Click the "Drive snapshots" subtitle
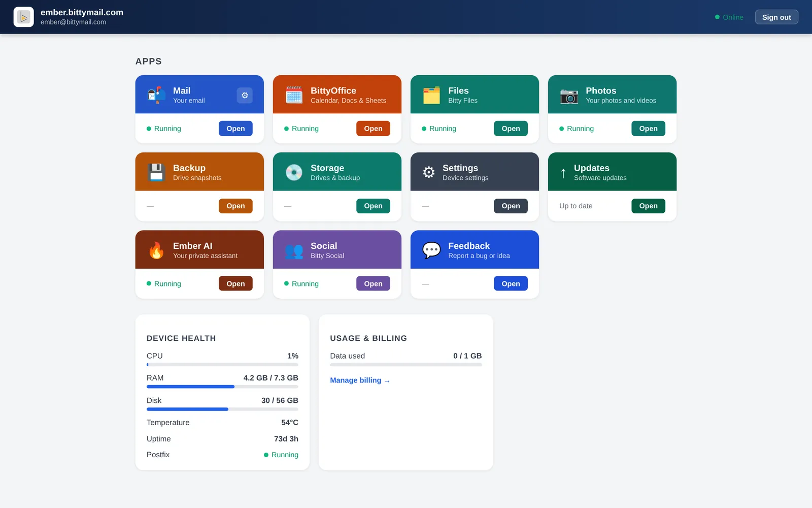Viewport: 812px width, 508px height. pyautogui.click(x=197, y=178)
